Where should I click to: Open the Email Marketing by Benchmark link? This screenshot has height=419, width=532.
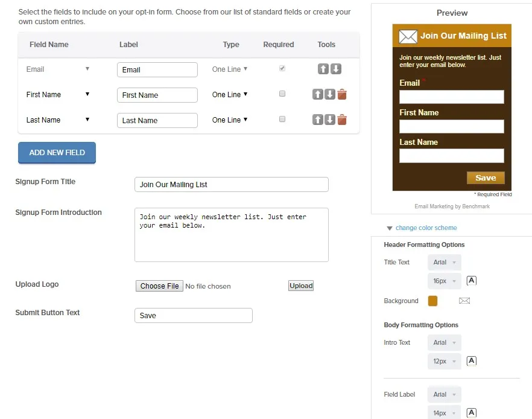coord(452,206)
